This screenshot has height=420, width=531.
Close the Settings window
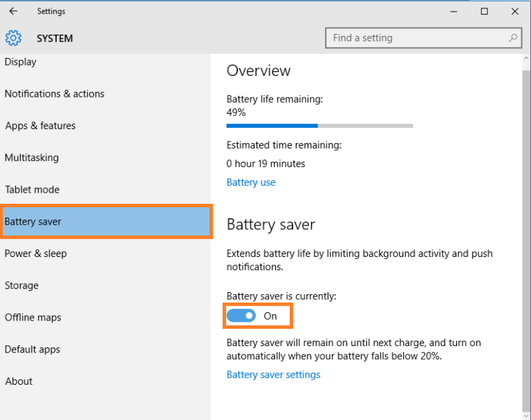[514, 12]
